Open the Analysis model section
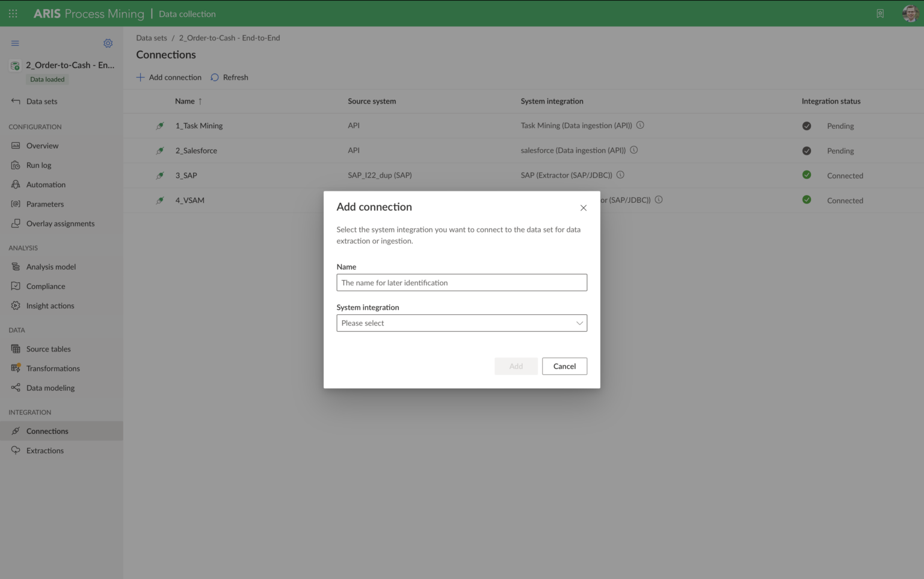 [x=51, y=267]
